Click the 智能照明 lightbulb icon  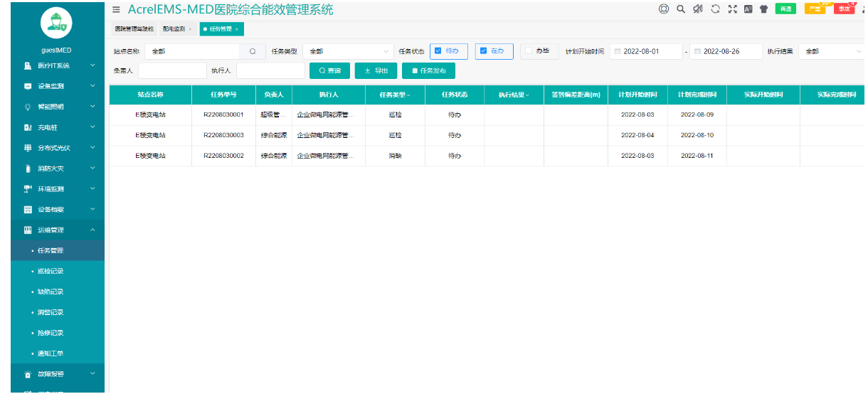tap(28, 107)
